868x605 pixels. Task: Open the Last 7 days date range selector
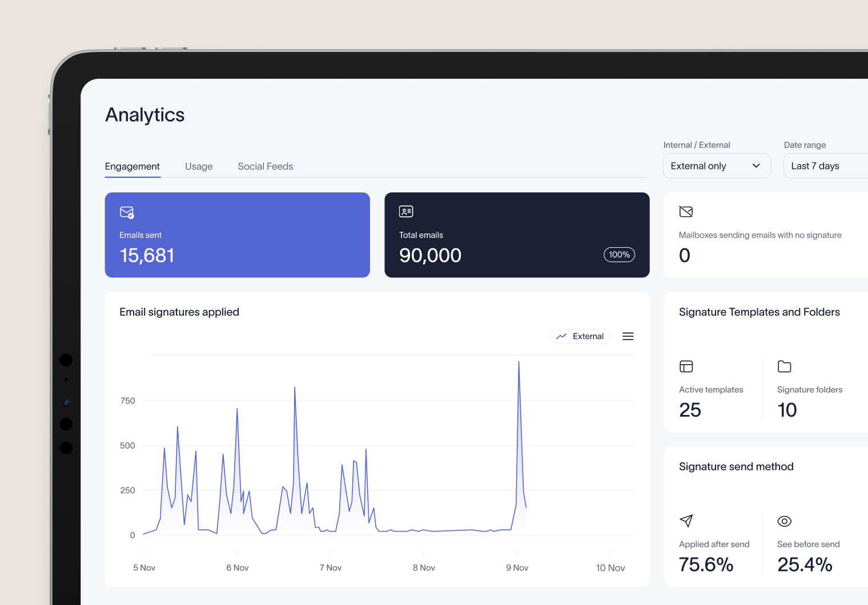[825, 166]
